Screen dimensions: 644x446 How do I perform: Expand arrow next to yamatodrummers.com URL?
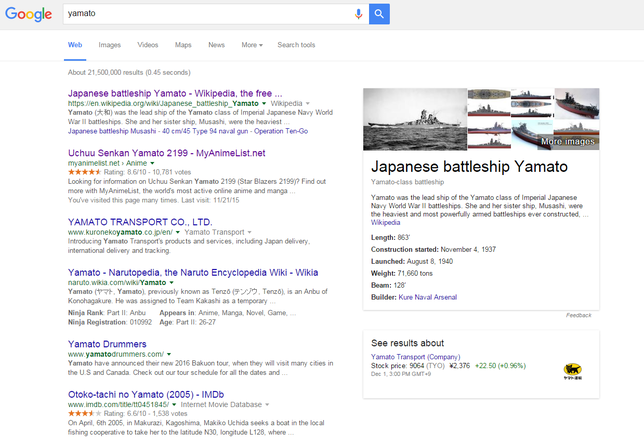(x=169, y=354)
